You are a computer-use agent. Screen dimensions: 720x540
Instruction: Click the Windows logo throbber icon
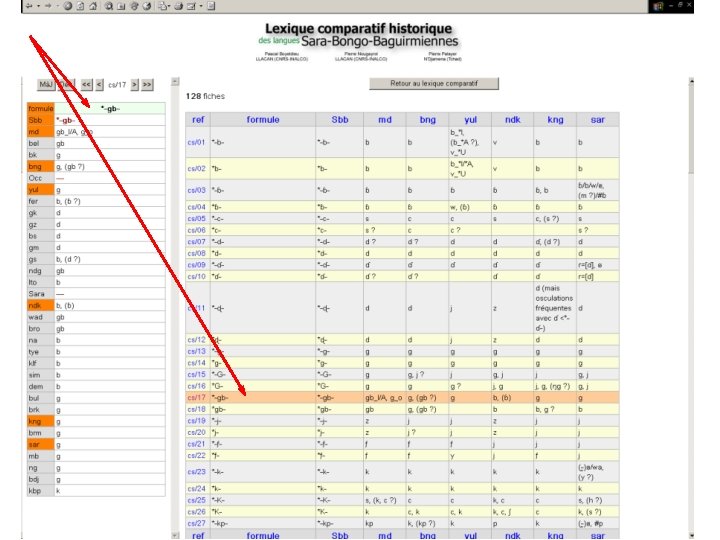coord(658,6)
